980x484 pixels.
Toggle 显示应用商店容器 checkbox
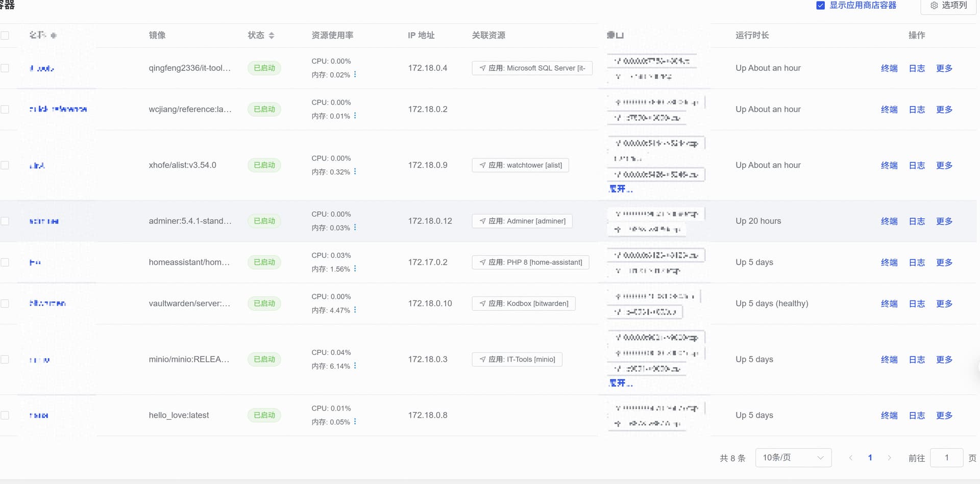point(821,6)
